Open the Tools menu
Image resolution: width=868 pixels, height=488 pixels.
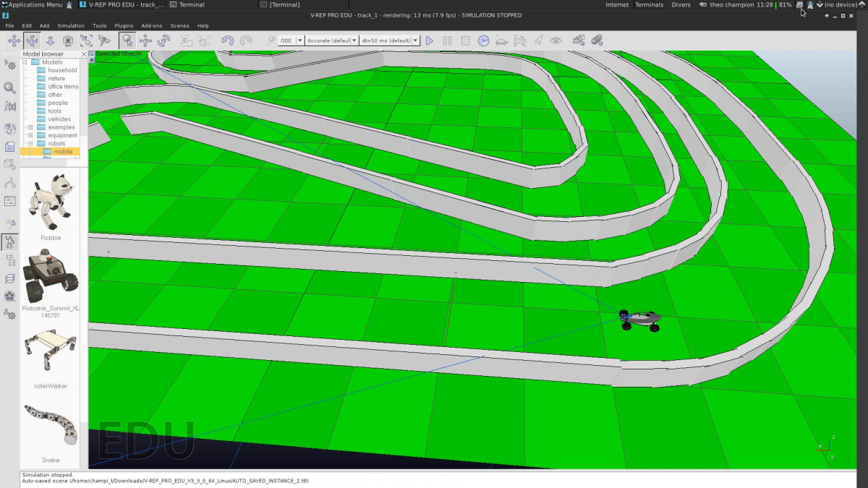point(100,26)
